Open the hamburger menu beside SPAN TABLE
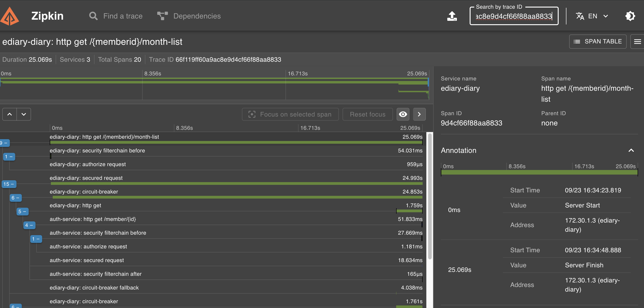 pyautogui.click(x=637, y=41)
